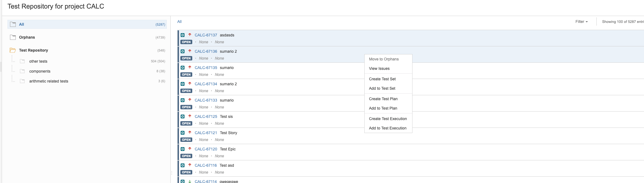Click the priority arrow icon for CALC-67116
Viewport: 644px width, 183px height.
190,165
